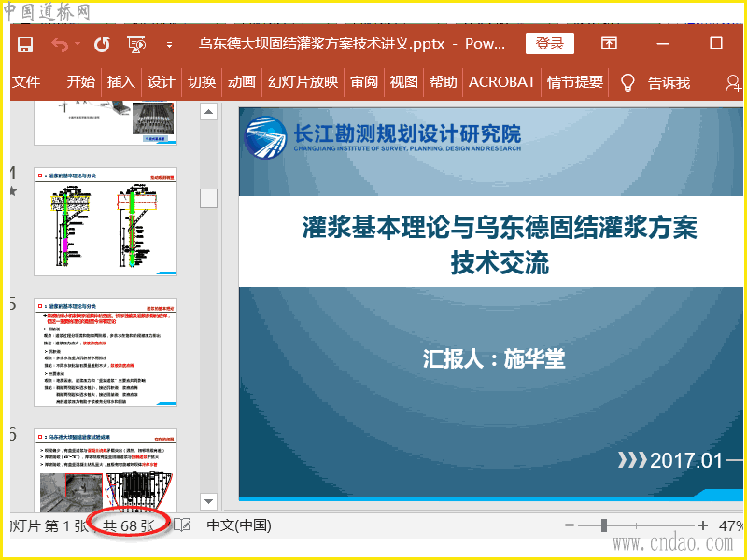Open the 视图 view tab
This screenshot has height=560, width=747.
click(x=403, y=82)
